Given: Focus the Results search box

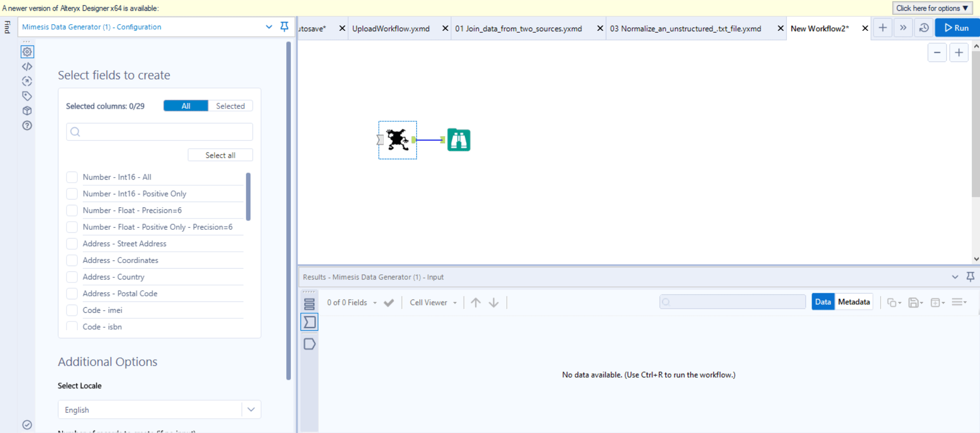Looking at the screenshot, I should pos(732,302).
